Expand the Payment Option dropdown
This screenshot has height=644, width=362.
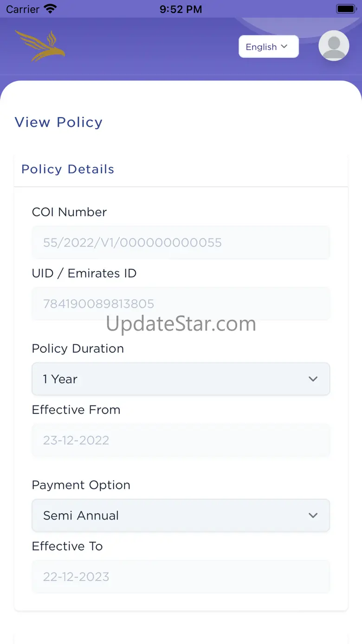181,515
